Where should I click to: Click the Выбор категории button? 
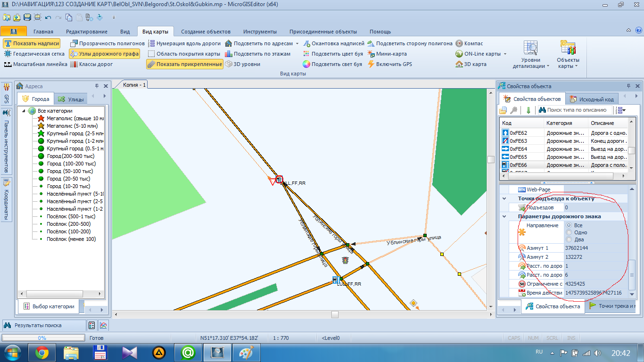point(49,306)
